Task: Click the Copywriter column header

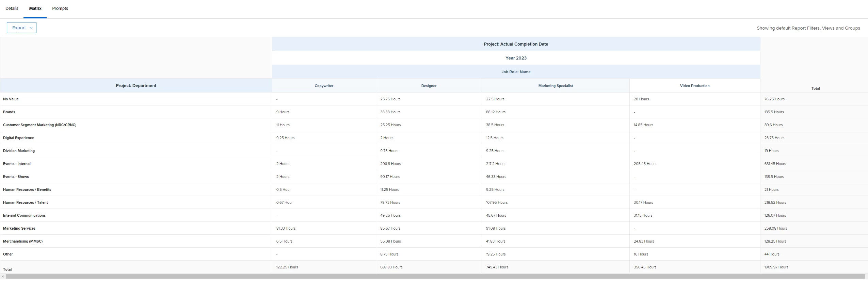Action: pyautogui.click(x=324, y=86)
